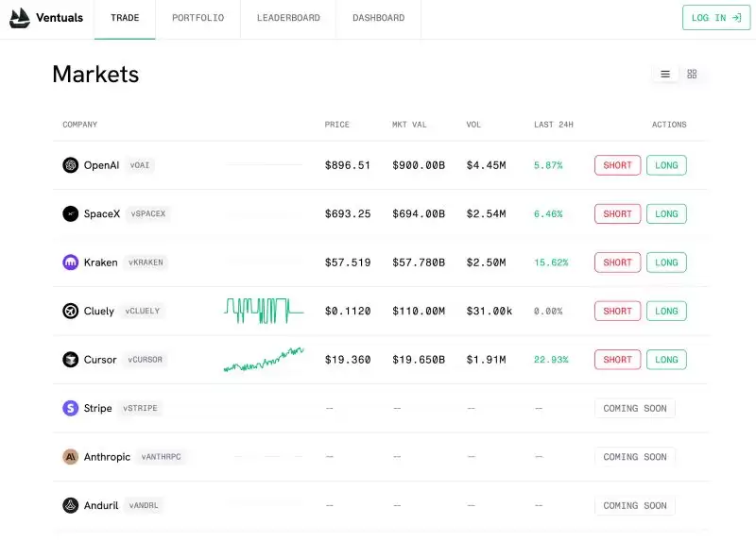756x542 pixels.
Task: Open the Leaderboard tab
Action: (x=288, y=18)
